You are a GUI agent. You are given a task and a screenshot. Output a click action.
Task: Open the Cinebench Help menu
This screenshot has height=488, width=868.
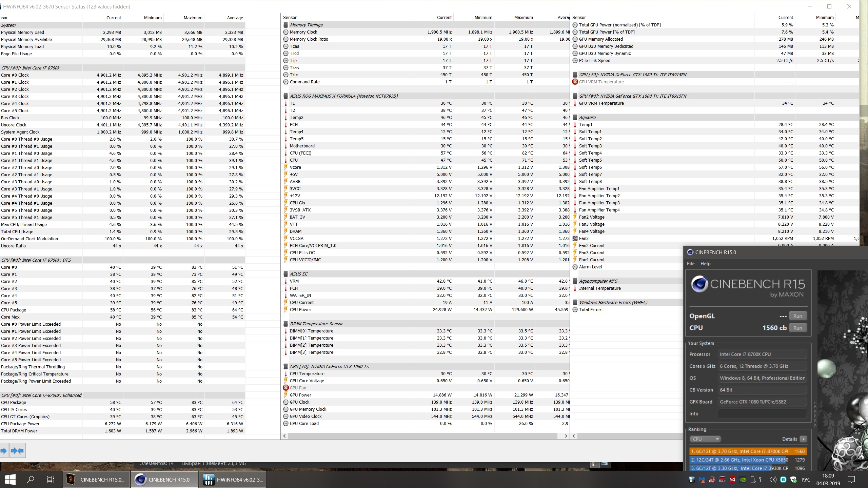705,264
